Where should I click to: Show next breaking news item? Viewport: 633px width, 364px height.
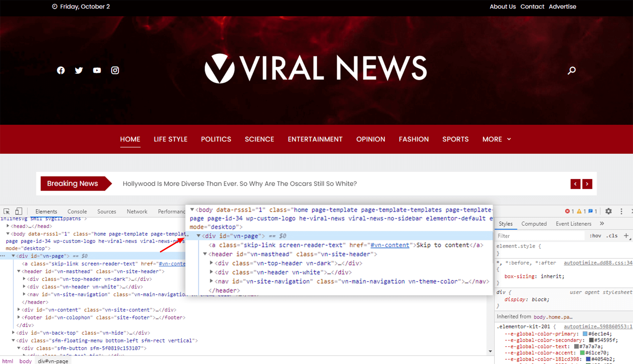[587, 184]
